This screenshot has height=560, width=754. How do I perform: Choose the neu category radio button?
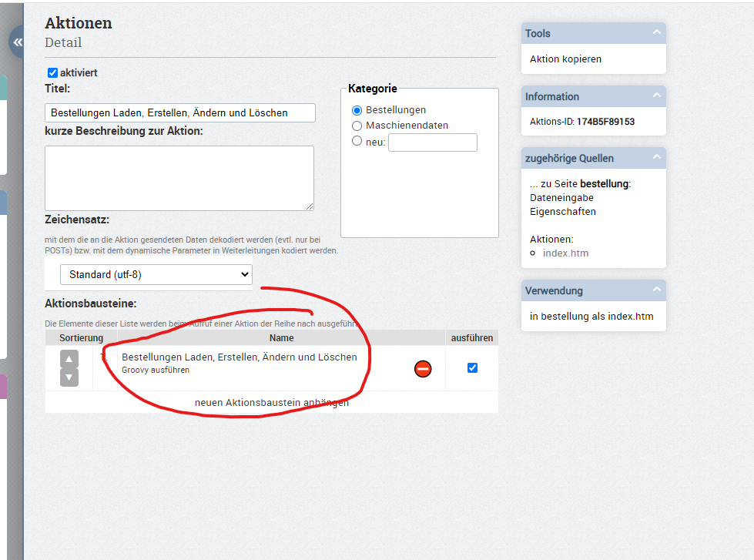pyautogui.click(x=357, y=141)
